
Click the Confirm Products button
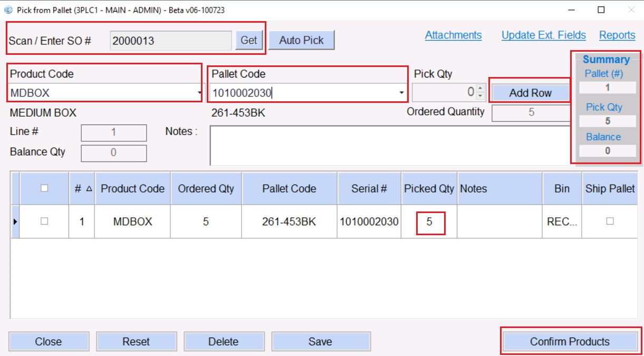[570, 341]
